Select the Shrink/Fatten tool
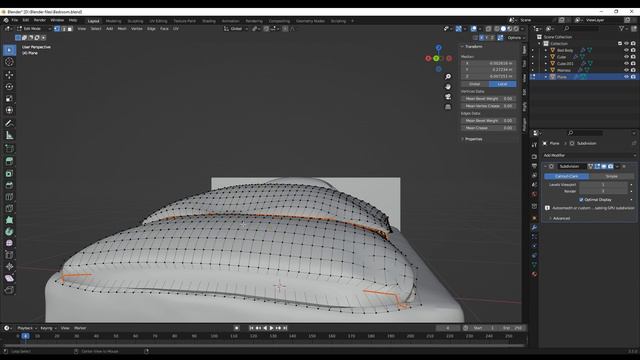The height and width of the screenshot is (360, 640). pyautogui.click(x=9, y=267)
